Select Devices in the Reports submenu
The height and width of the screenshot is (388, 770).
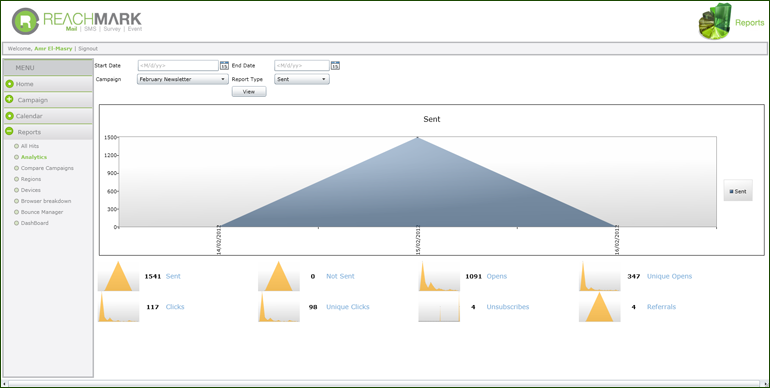point(30,190)
